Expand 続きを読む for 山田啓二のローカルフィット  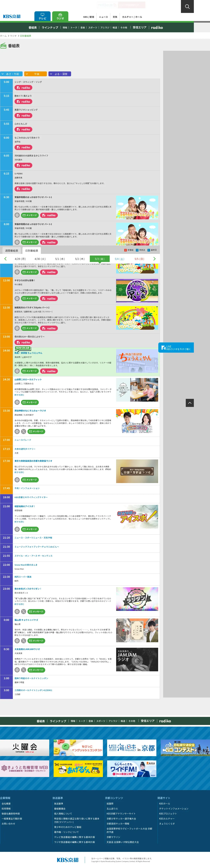tap(19, 395)
